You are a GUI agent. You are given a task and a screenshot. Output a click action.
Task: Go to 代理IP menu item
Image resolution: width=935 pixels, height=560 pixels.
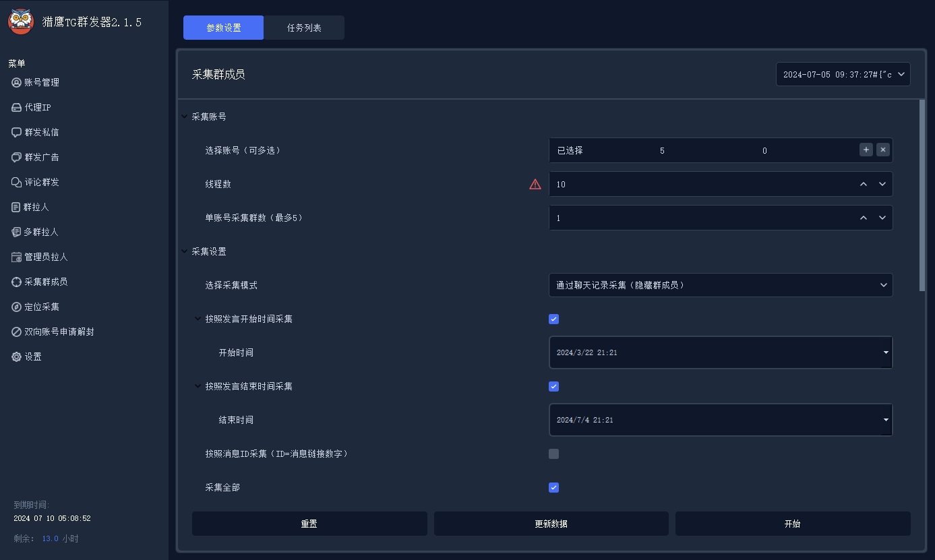click(x=38, y=107)
